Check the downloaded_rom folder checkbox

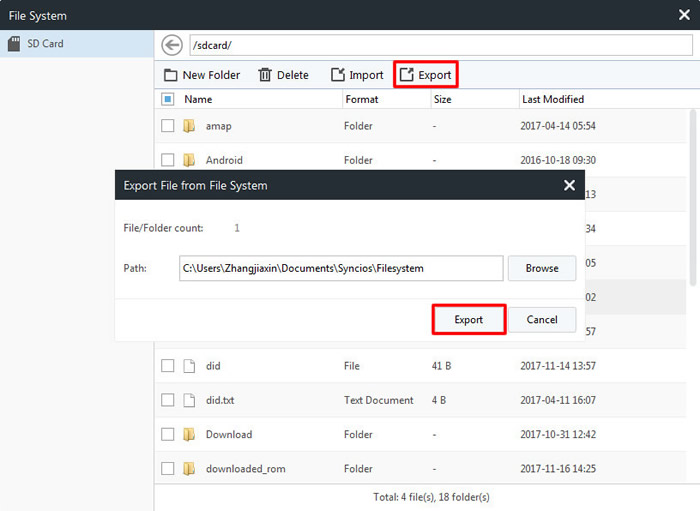click(168, 469)
